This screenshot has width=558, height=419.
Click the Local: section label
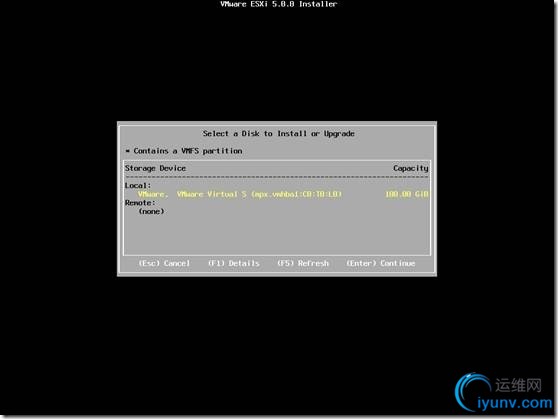138,185
